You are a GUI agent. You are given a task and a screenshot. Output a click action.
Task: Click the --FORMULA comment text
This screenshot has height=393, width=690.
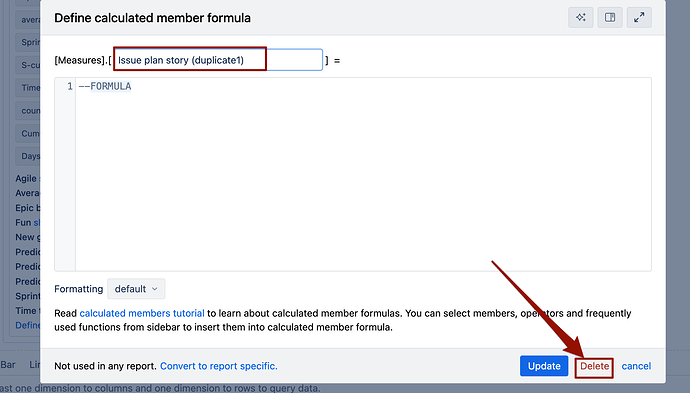tap(105, 86)
